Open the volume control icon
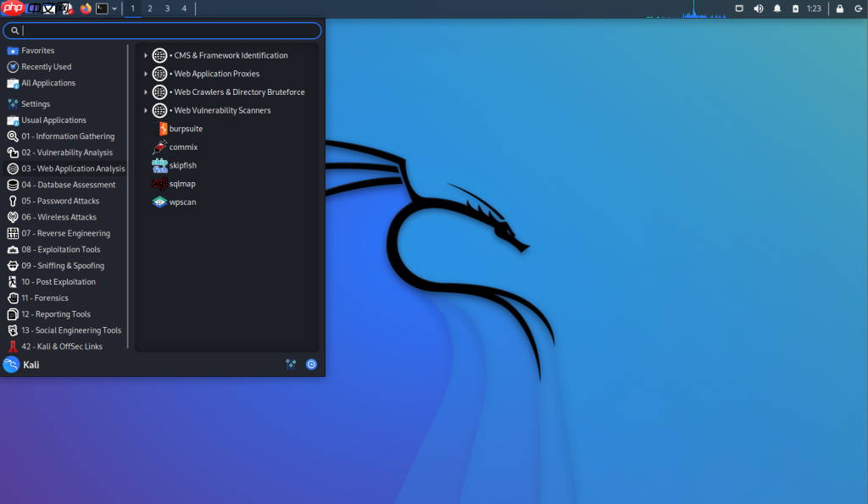Image resolution: width=868 pixels, height=504 pixels. pos(759,8)
